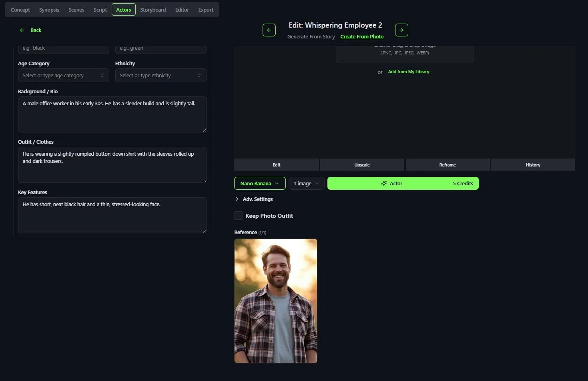
Task: Click the Edit button under preview
Action: (x=277, y=165)
